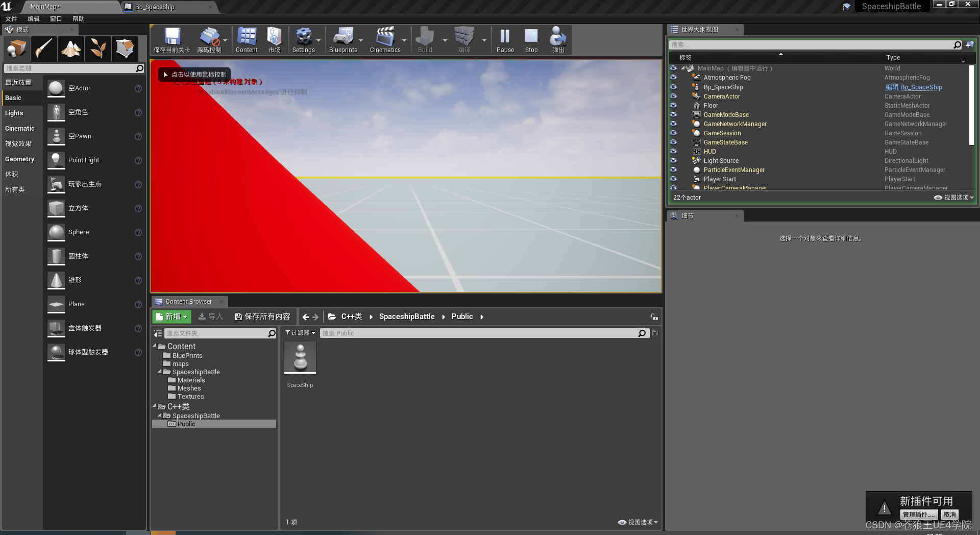
Task: Collapse the SpaceshipBattle folder in Content tree
Action: click(160, 372)
